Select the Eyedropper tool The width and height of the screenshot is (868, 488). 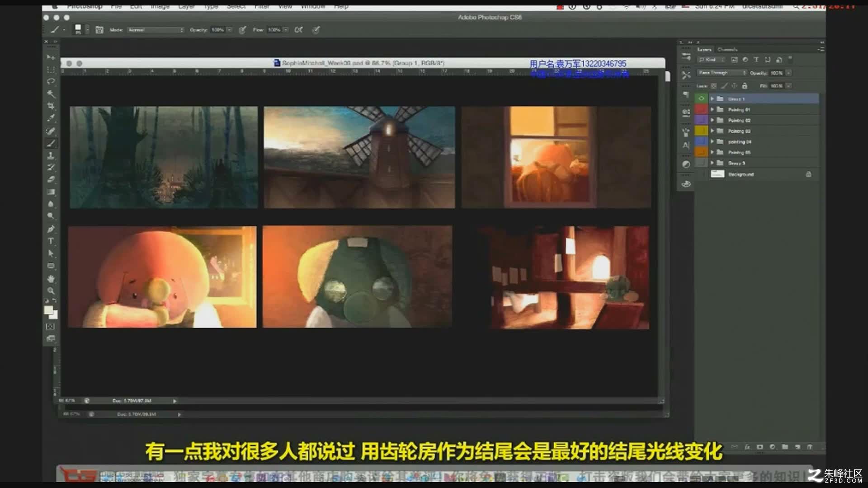[x=51, y=118]
